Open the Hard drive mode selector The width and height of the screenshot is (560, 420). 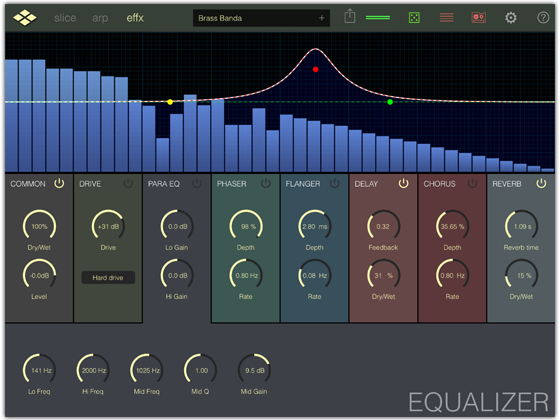coord(108,278)
